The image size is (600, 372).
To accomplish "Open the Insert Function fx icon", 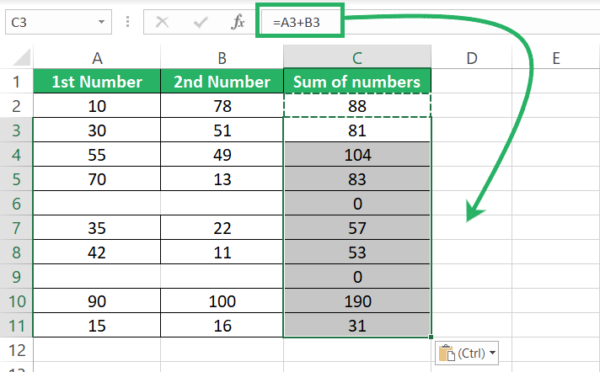I will pyautogui.click(x=238, y=22).
